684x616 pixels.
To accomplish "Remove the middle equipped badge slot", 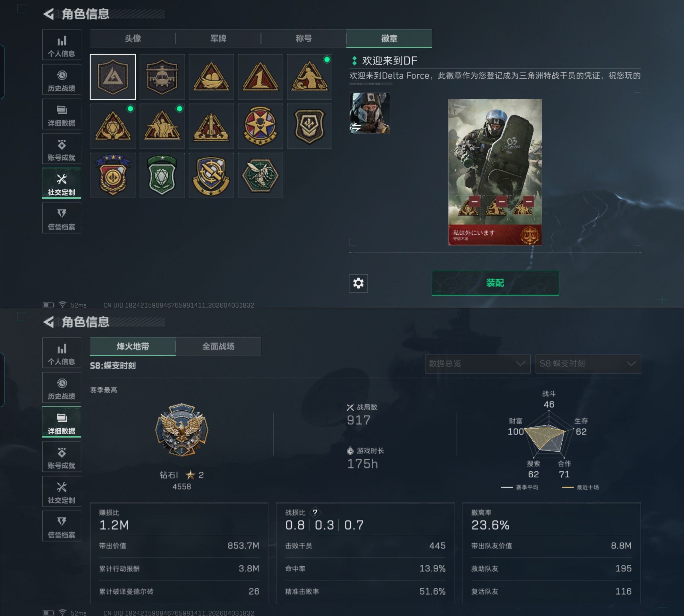I will [x=502, y=201].
